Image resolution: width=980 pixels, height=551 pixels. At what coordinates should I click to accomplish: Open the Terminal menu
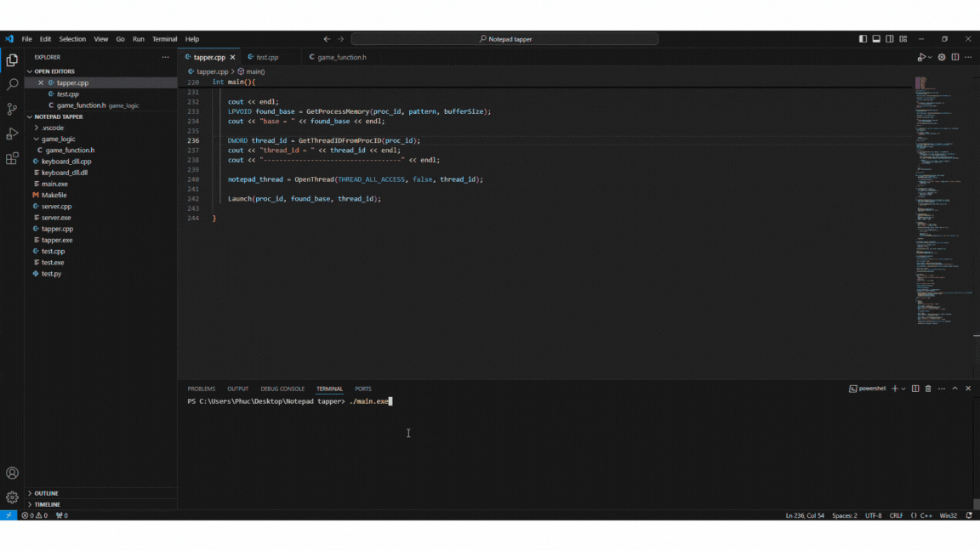coord(164,39)
